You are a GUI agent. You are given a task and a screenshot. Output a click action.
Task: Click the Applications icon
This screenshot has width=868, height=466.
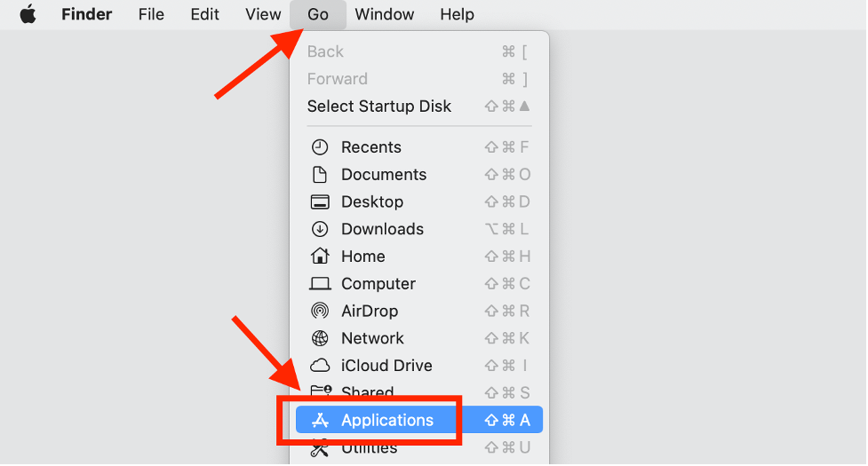pos(320,421)
